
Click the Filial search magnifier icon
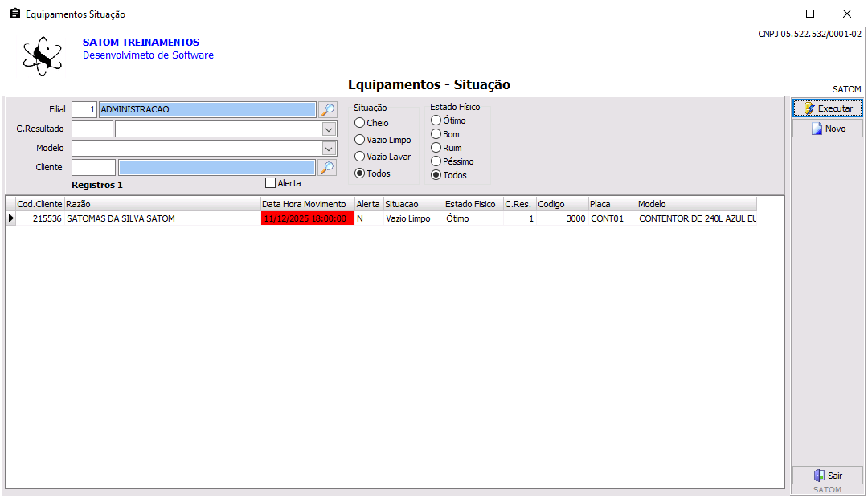click(x=327, y=110)
